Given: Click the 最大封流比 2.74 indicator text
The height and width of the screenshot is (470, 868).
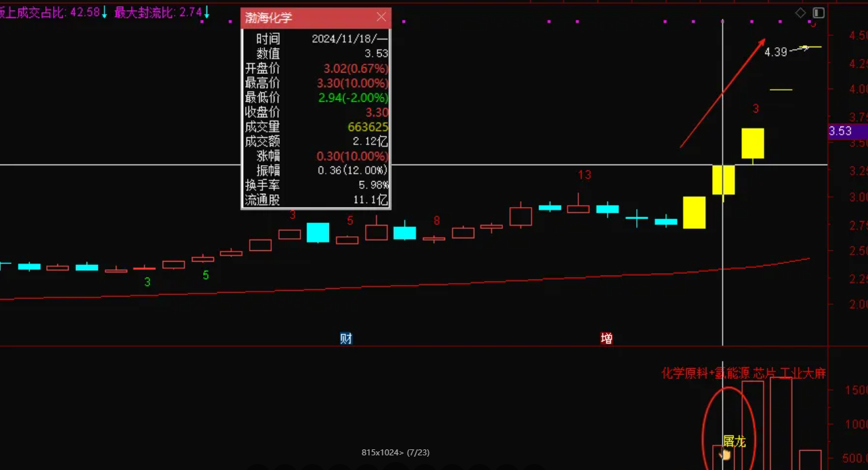Looking at the screenshot, I should (162, 13).
